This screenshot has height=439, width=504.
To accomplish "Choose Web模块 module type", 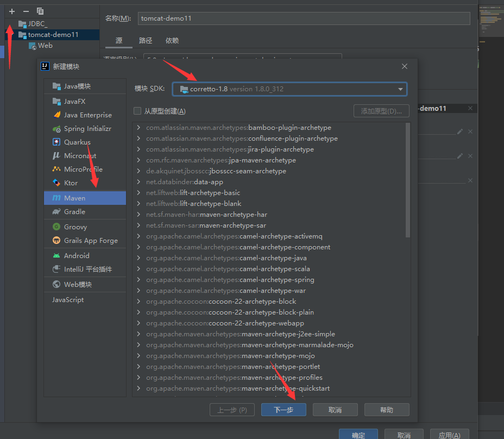I will pos(85,284).
